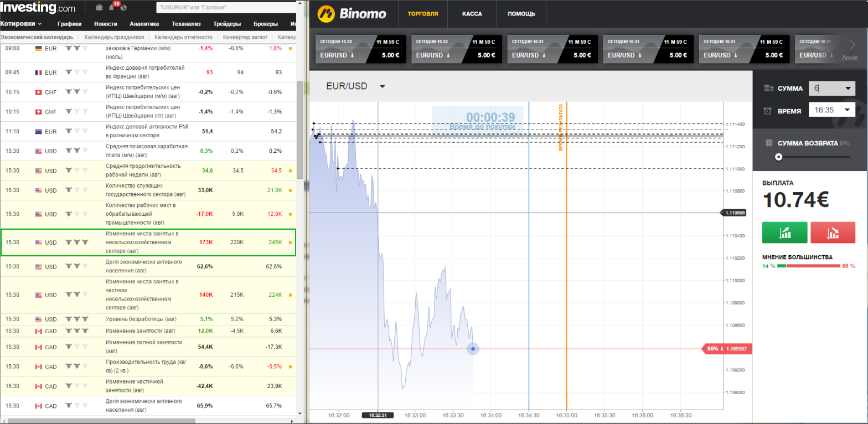
Task: Click Canadian flag in Изменение занятости row
Action: (x=39, y=331)
